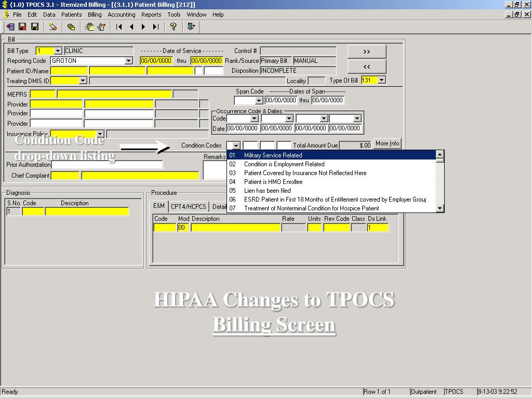Open help with the question mark icon
This screenshot has width=532, height=399.
coord(174,27)
